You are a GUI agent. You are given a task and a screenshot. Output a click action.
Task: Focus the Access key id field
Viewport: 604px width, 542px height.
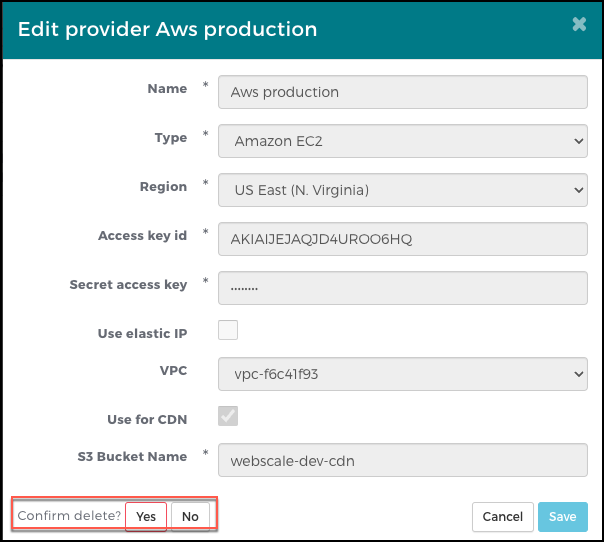pos(402,238)
